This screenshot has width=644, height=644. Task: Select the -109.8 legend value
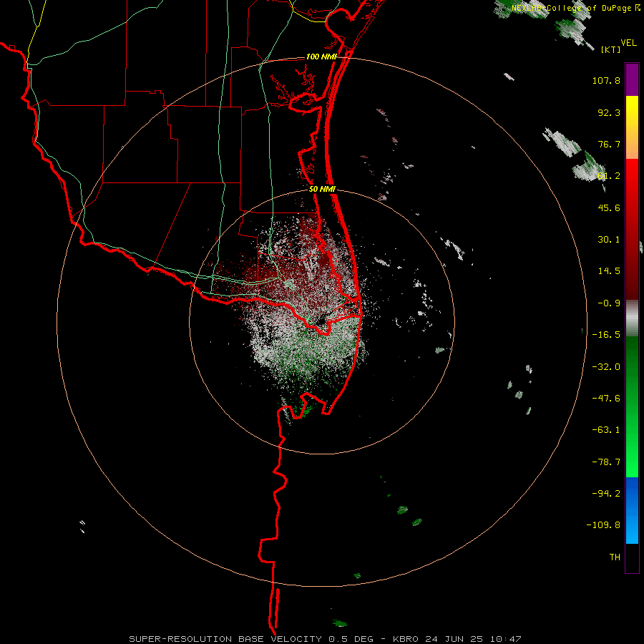tap(603, 525)
